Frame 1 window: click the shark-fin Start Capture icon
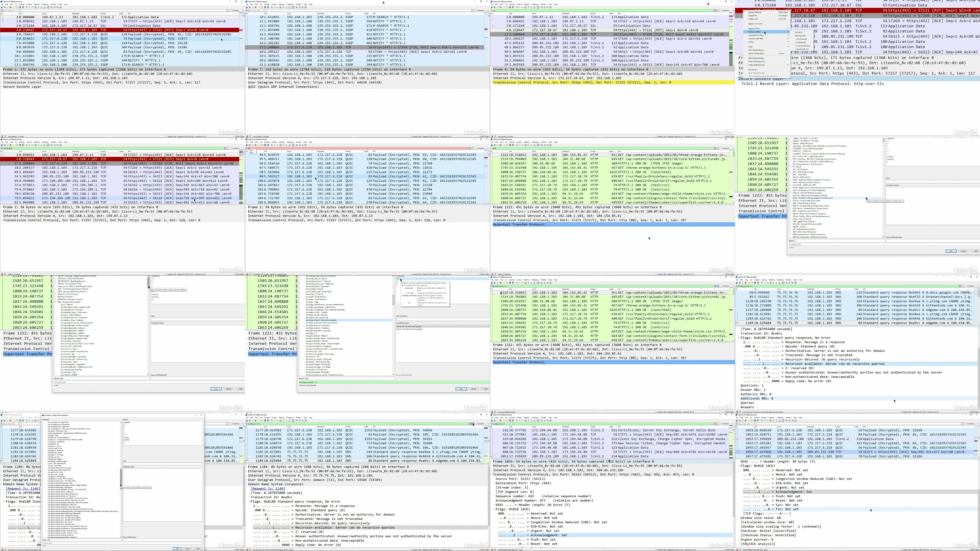The width and height of the screenshot is (980, 551). pyautogui.click(x=2, y=7)
